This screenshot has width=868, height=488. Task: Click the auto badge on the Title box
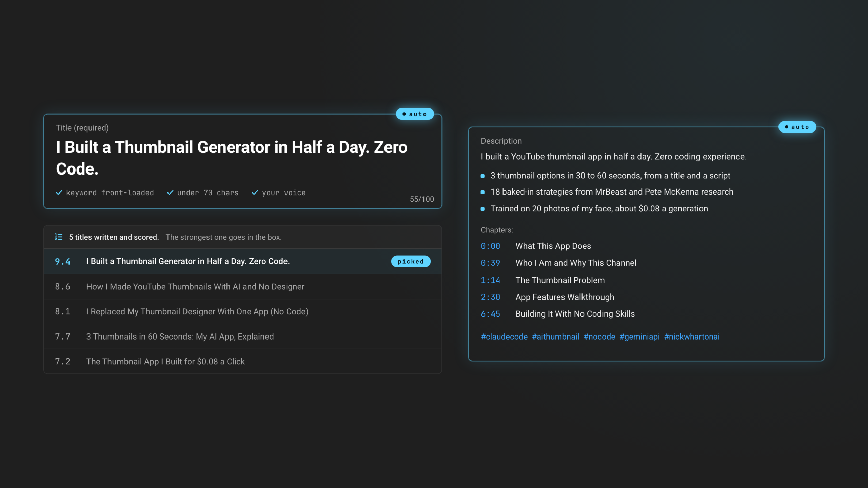(x=415, y=114)
